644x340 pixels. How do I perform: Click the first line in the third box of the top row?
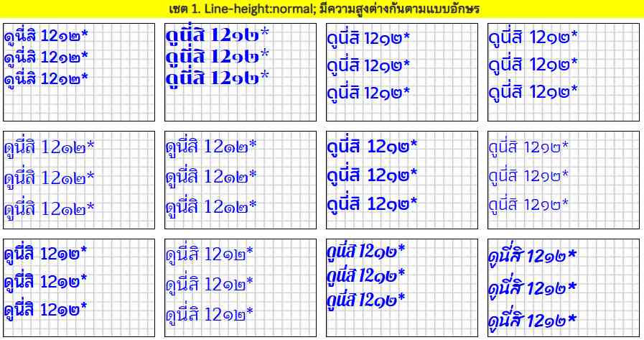coord(368,39)
